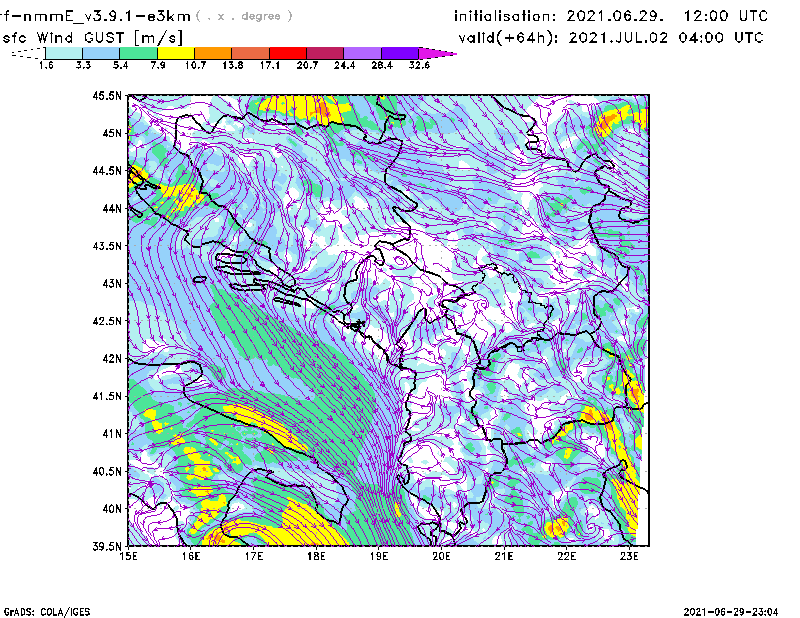Click the '40N' latitude label
Screen dimensions: 800x618
[112, 509]
